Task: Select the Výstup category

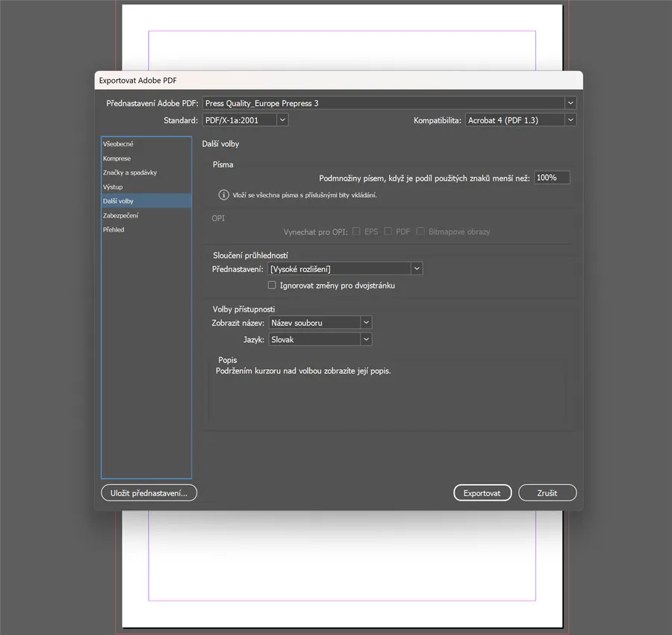Action: pyautogui.click(x=146, y=187)
